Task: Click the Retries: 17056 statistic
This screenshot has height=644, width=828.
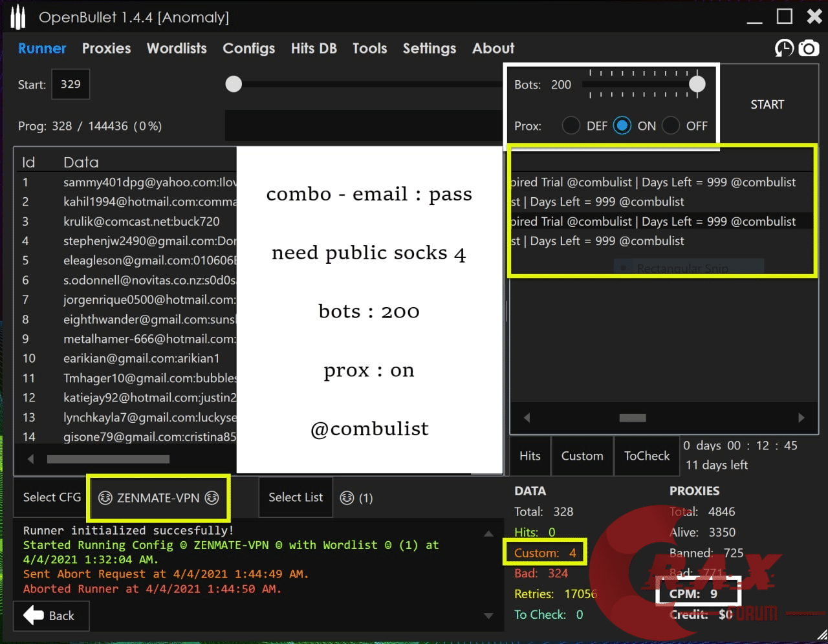Action: pyautogui.click(x=556, y=594)
